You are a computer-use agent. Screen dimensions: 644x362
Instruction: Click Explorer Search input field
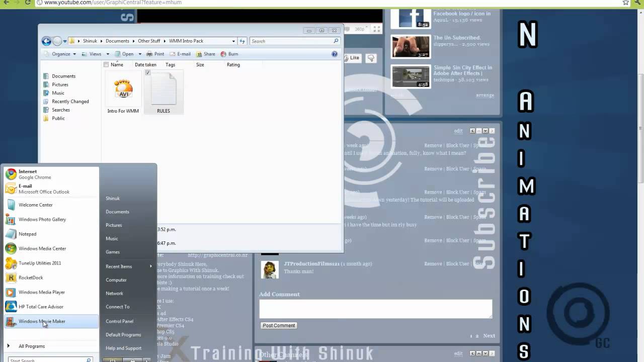295,41
